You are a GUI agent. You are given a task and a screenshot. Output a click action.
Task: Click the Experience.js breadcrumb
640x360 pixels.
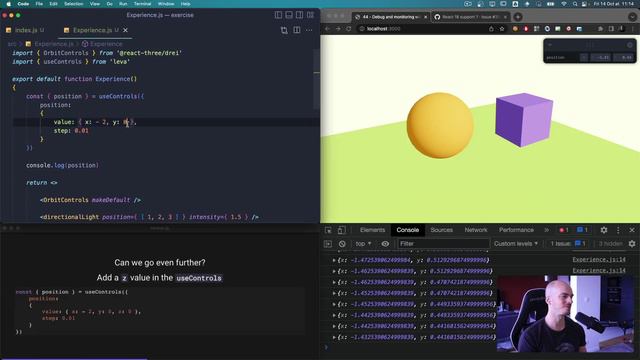[x=49, y=44]
